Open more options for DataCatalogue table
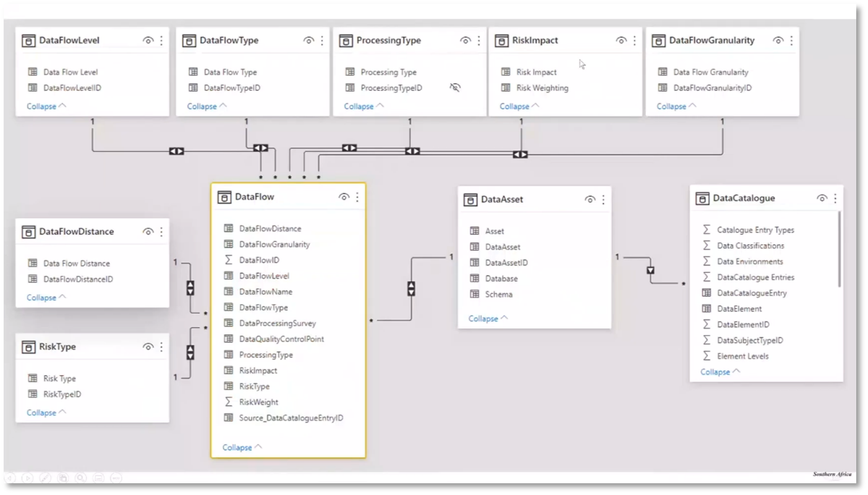Image resolution: width=868 pixels, height=495 pixels. [x=835, y=198]
